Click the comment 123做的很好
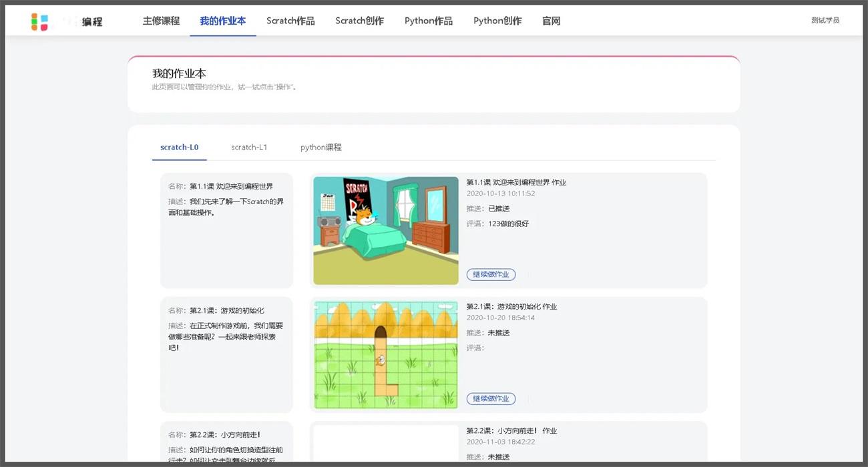868x467 pixels. [x=508, y=223]
